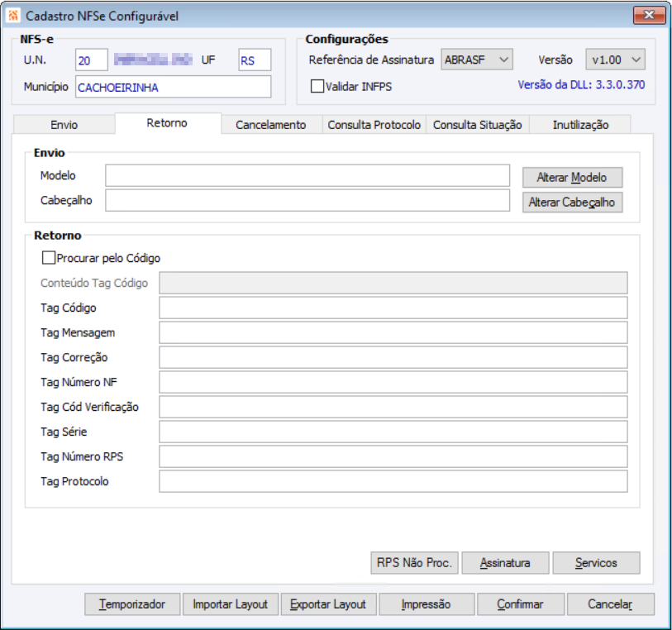This screenshot has height=630, width=672.
Task: Focus the Cabeçalho input field
Action: [x=307, y=201]
